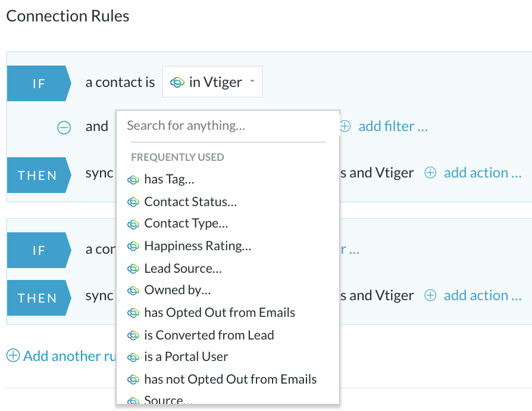Open the in Vtiger dropdown
Screen dimensions: 532x411
click(x=212, y=82)
